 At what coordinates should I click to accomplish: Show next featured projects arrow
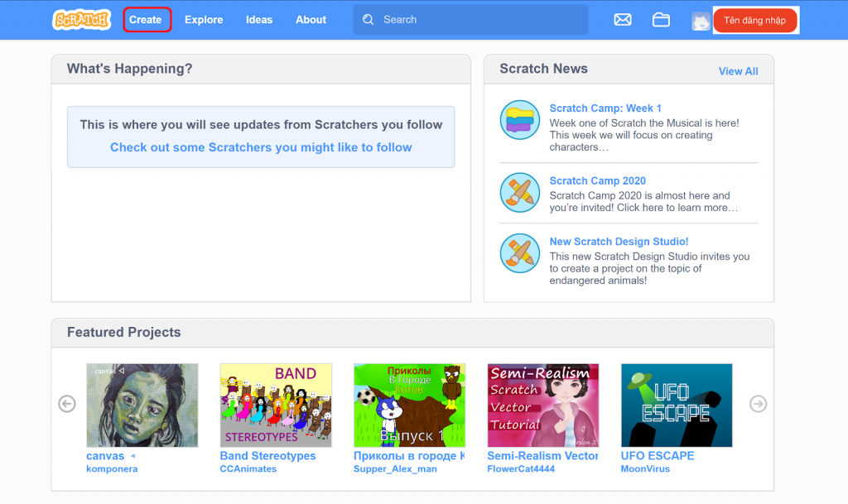[758, 404]
